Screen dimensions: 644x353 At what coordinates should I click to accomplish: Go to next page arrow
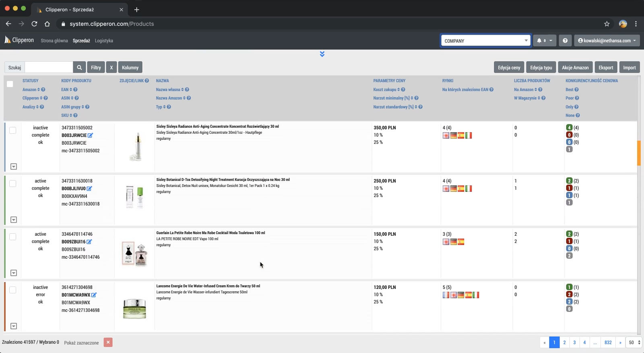pos(620,343)
